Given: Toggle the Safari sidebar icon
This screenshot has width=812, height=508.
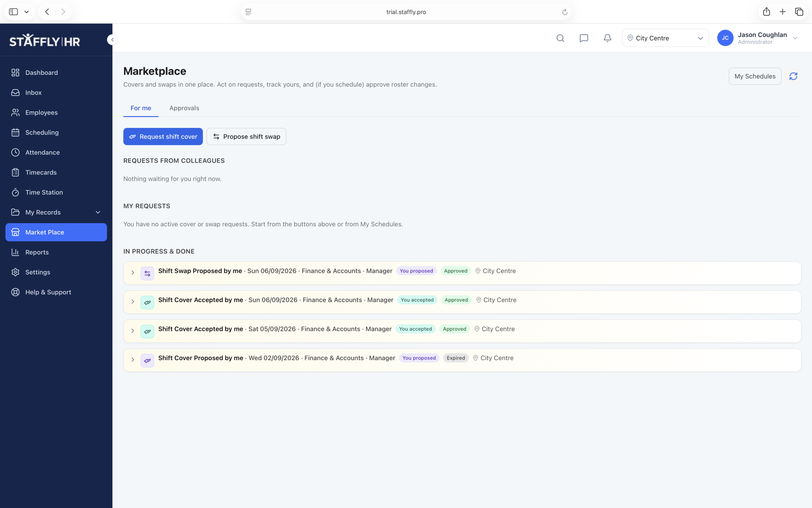Looking at the screenshot, I should [x=13, y=12].
